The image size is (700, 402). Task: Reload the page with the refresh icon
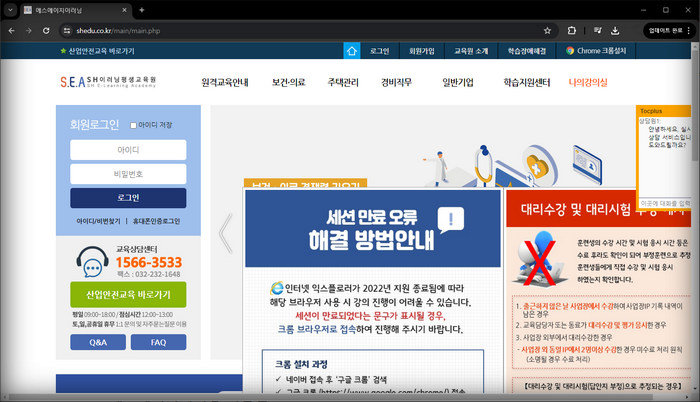coord(46,31)
